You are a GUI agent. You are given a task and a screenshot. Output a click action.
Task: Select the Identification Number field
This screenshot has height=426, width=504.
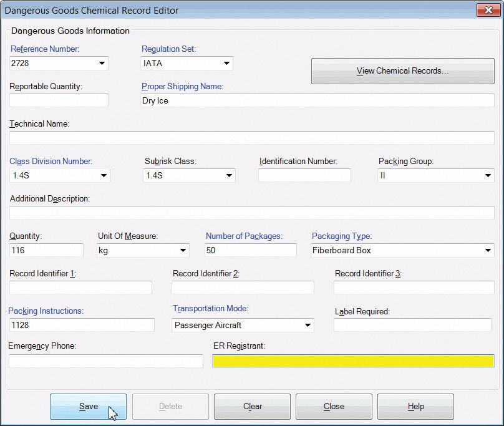(304, 175)
